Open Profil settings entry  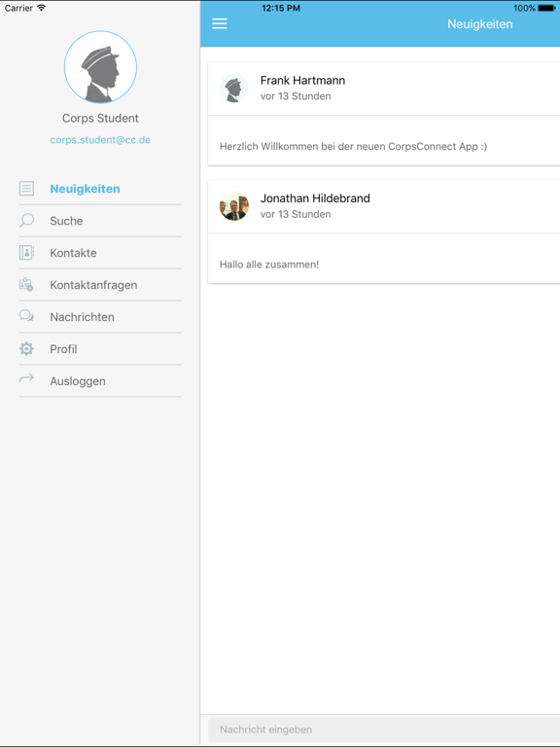(x=100, y=349)
